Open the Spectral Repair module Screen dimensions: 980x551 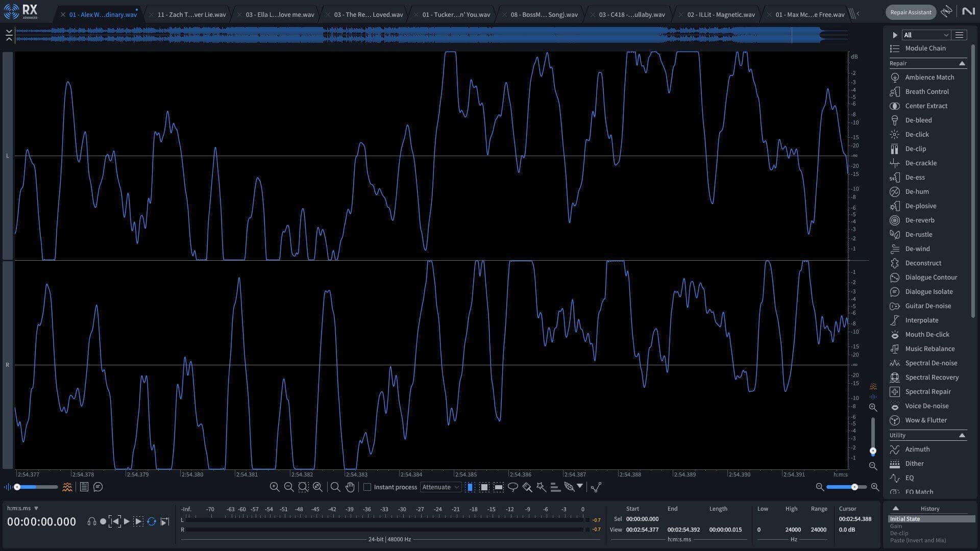[x=927, y=392]
